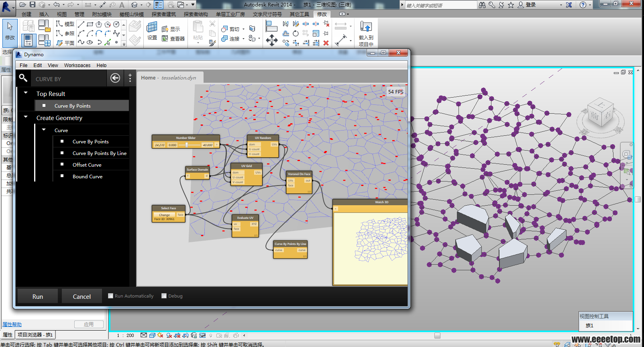Click the Open folder icon in quick access toolbar
Viewport: 644px width, 347px height.
click(x=23, y=5)
